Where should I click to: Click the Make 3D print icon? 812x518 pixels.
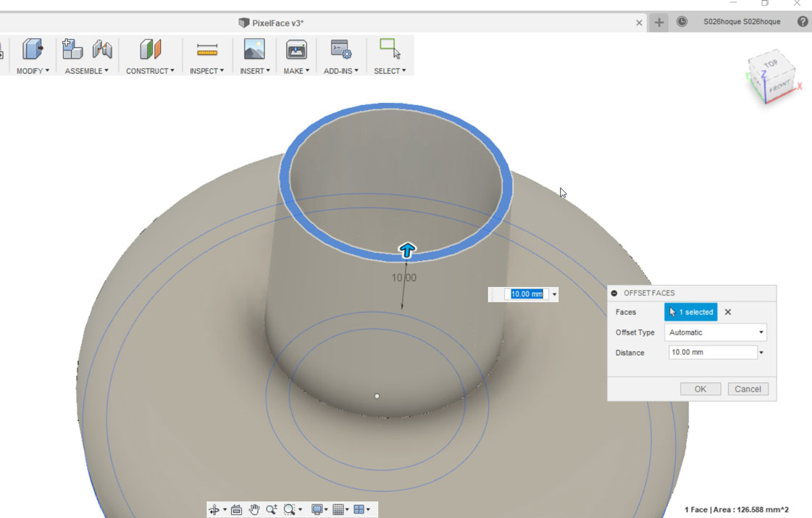point(296,50)
